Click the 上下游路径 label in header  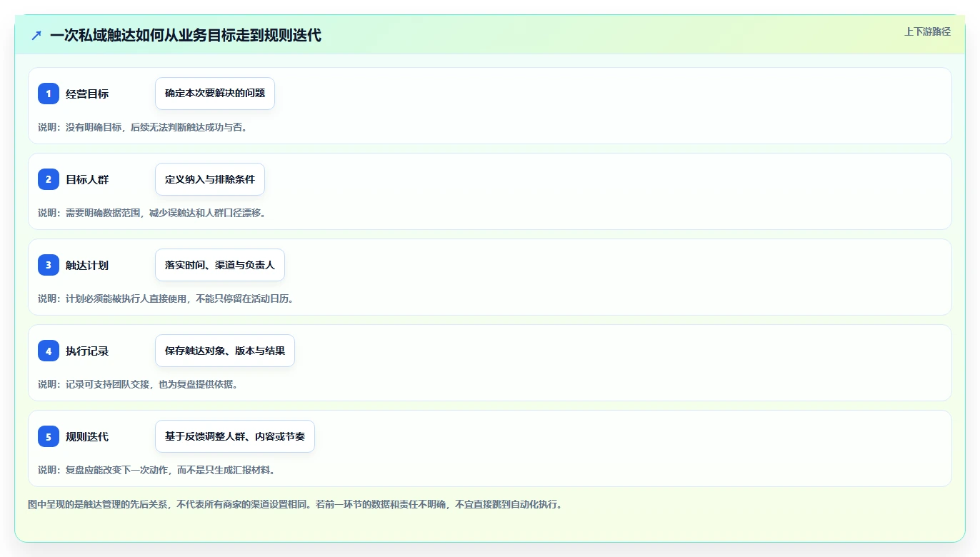click(x=927, y=31)
